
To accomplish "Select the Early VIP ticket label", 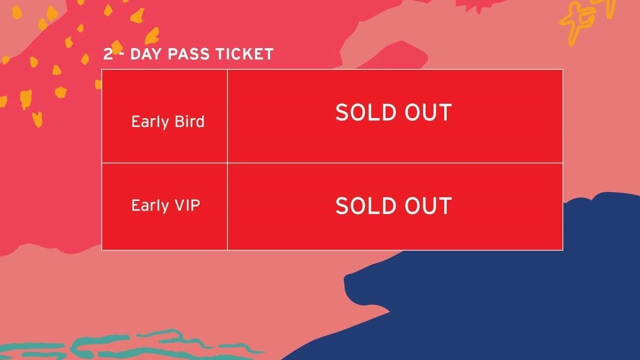I will coord(166,205).
